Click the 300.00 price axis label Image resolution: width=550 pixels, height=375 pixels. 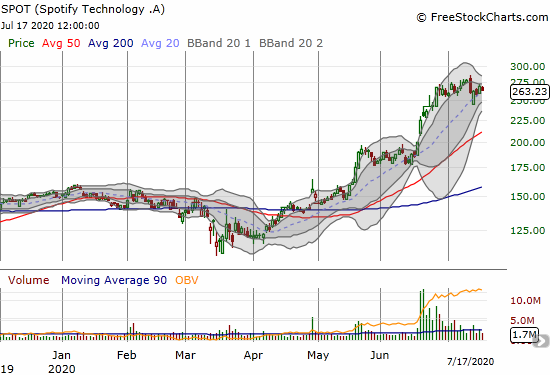click(528, 66)
